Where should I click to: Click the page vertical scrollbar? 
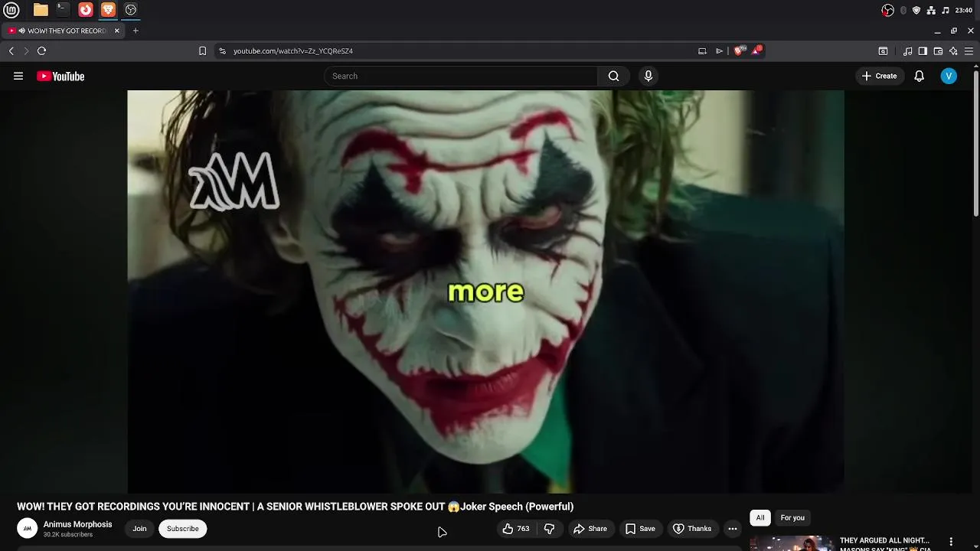(x=975, y=143)
